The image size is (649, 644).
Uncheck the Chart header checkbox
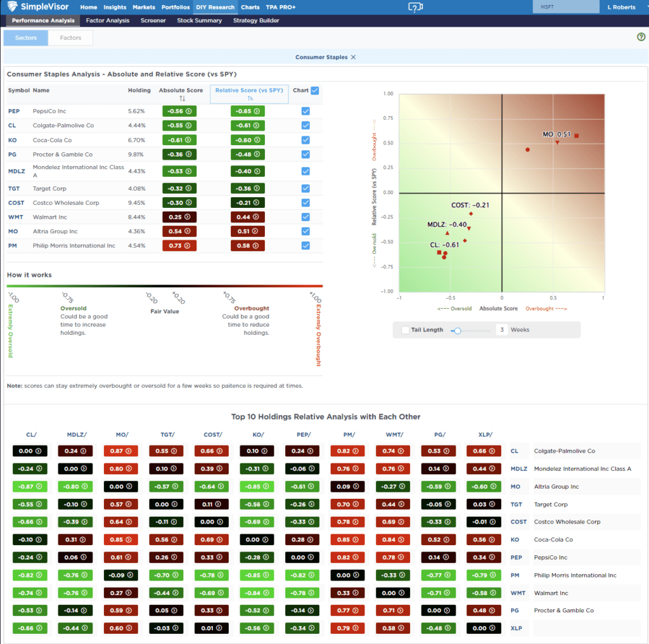(x=314, y=90)
